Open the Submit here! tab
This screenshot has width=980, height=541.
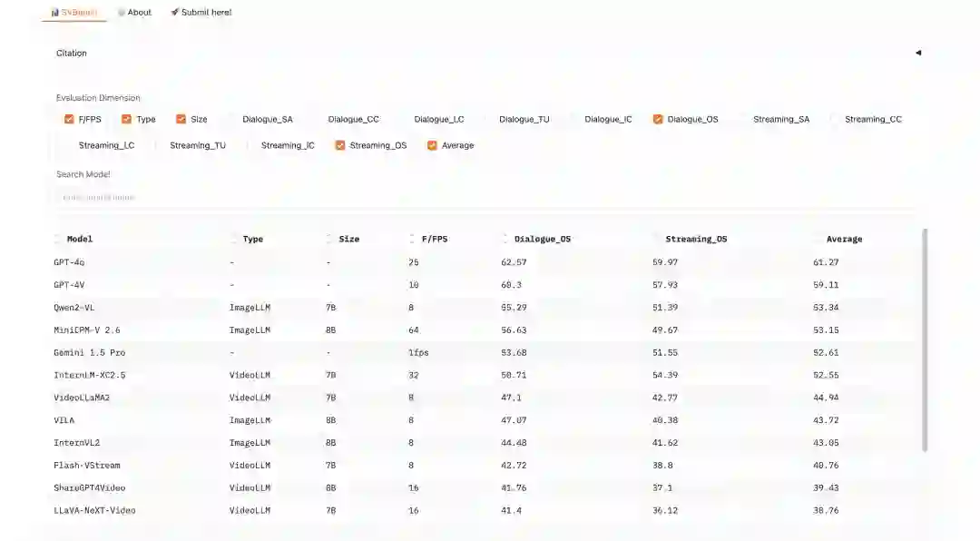click(x=201, y=12)
